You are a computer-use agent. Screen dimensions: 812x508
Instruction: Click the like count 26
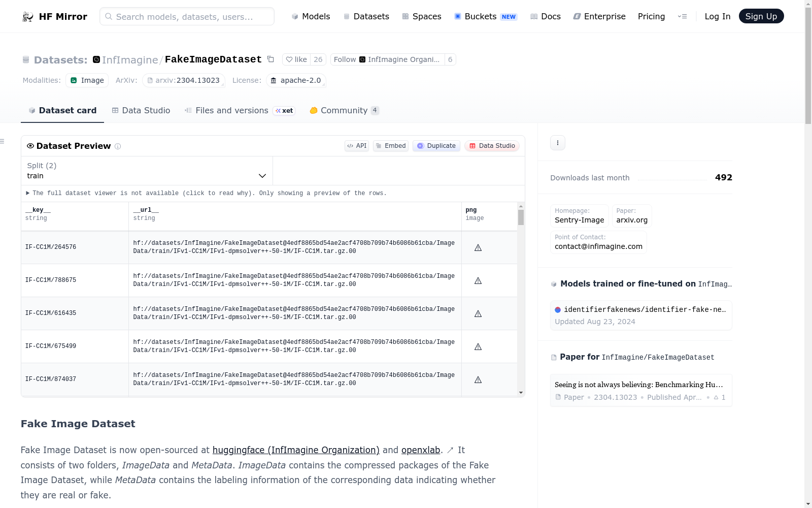pyautogui.click(x=318, y=59)
